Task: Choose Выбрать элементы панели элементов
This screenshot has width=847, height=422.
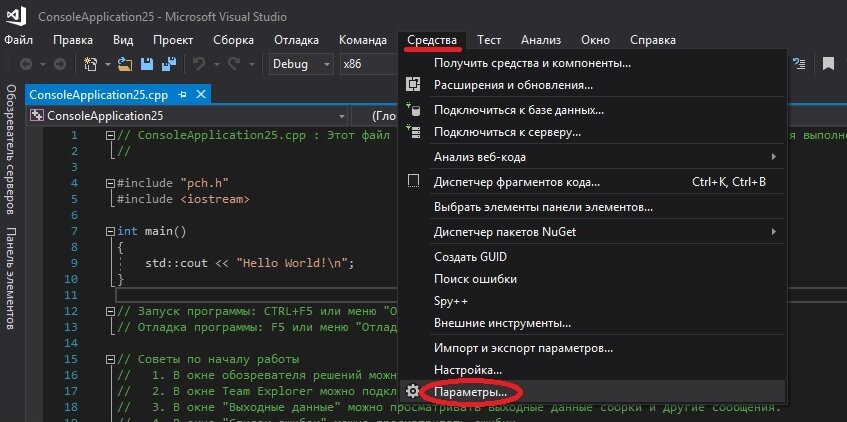Action: pyautogui.click(x=591, y=207)
